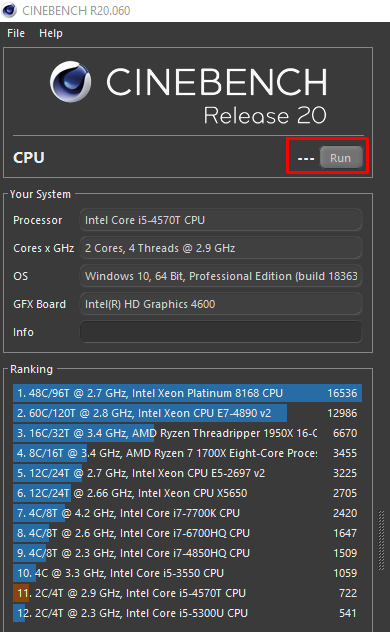390x632 pixels.
Task: Click the GFX Board field
Action: tap(221, 304)
